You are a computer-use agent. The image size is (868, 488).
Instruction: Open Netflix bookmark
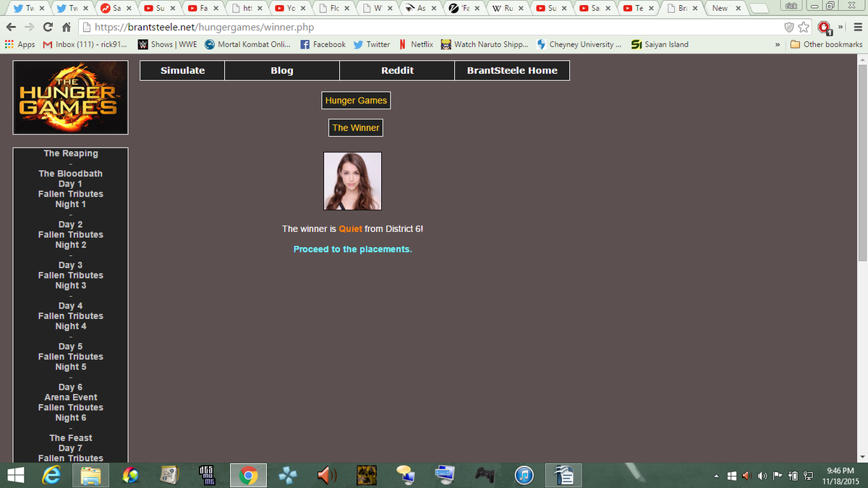[416, 44]
